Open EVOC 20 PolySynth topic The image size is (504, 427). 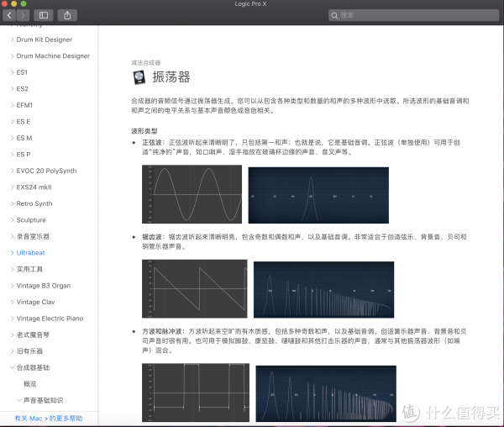[x=46, y=171]
